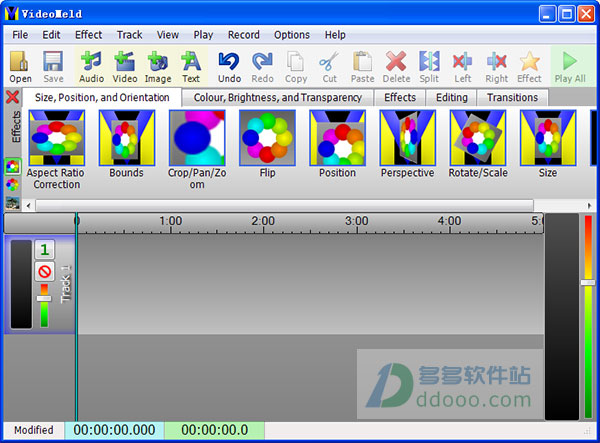Select the first colour-wheel effects category icon
Screen dimensions: 600x443
(x=12, y=167)
